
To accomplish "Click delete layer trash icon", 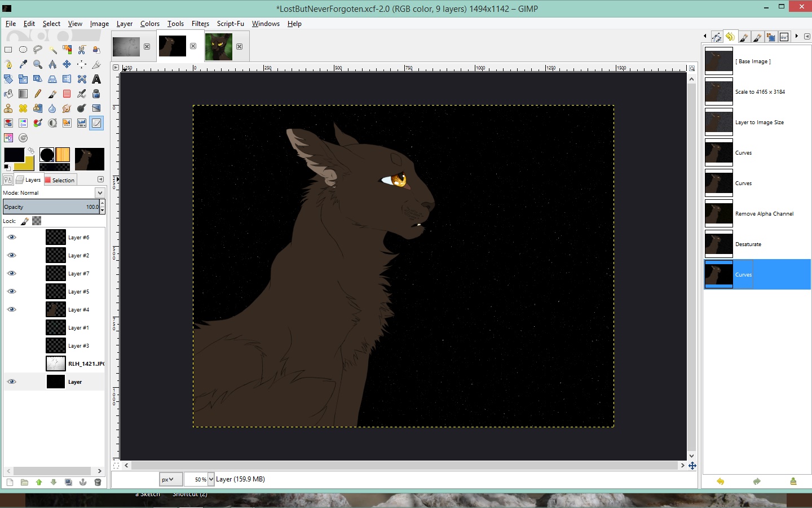I will click(x=98, y=482).
